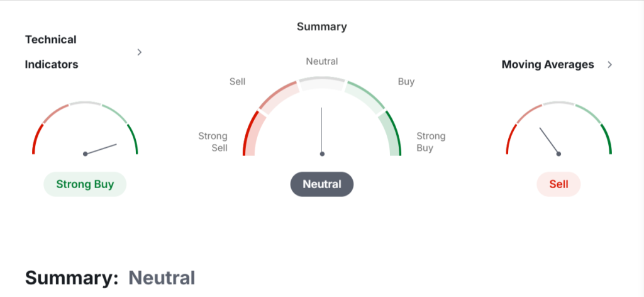Click the Technical Indicators gauge needle
This screenshot has width=644, height=297.
[102, 149]
